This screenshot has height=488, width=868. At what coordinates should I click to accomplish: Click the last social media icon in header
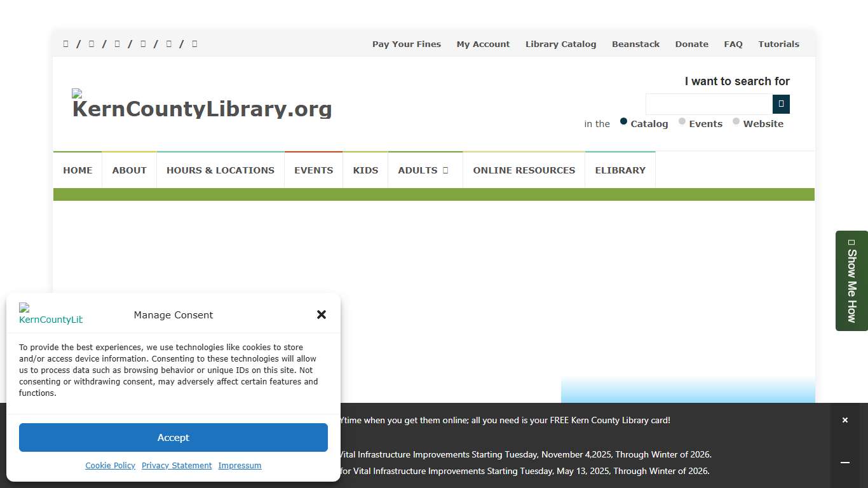pos(194,44)
